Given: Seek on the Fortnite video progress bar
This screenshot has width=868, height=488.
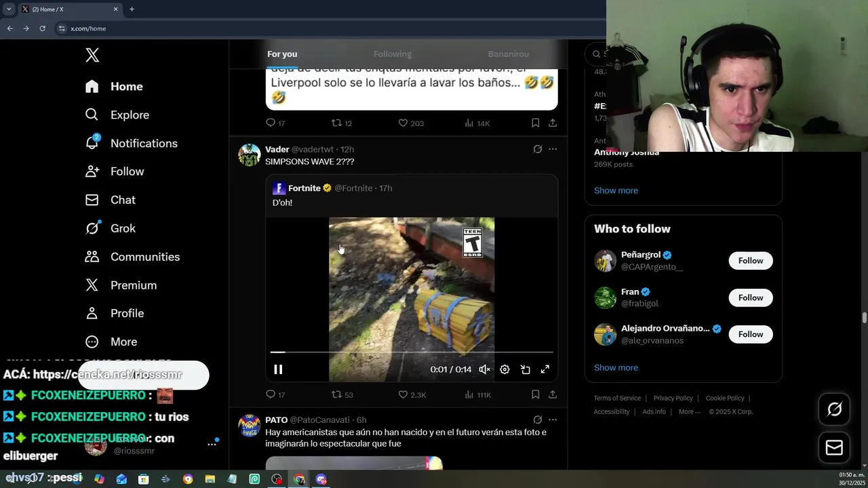Looking at the screenshot, I should tap(412, 352).
